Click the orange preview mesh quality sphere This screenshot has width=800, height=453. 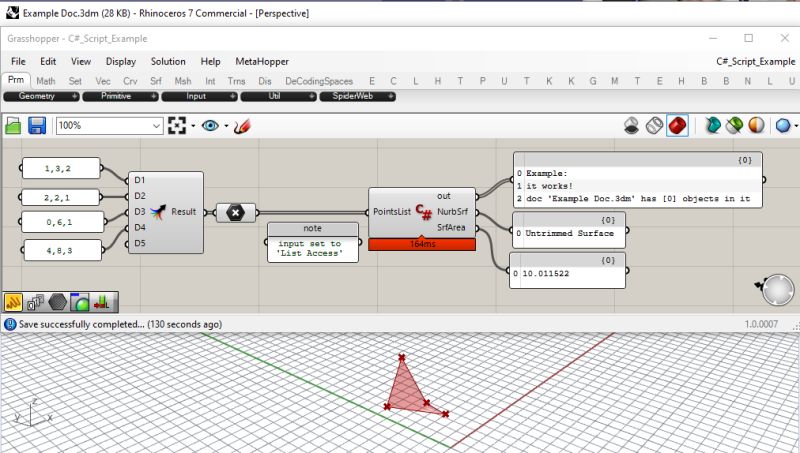pos(756,125)
